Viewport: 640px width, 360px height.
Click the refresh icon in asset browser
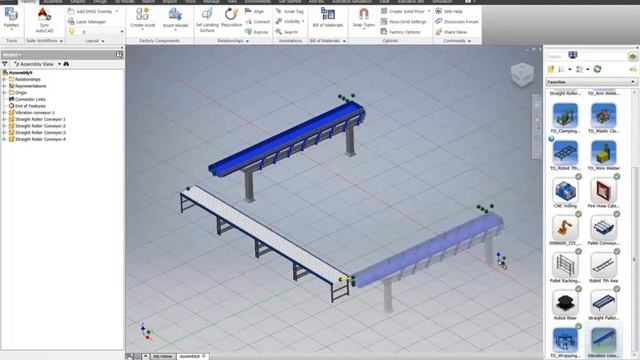(598, 69)
